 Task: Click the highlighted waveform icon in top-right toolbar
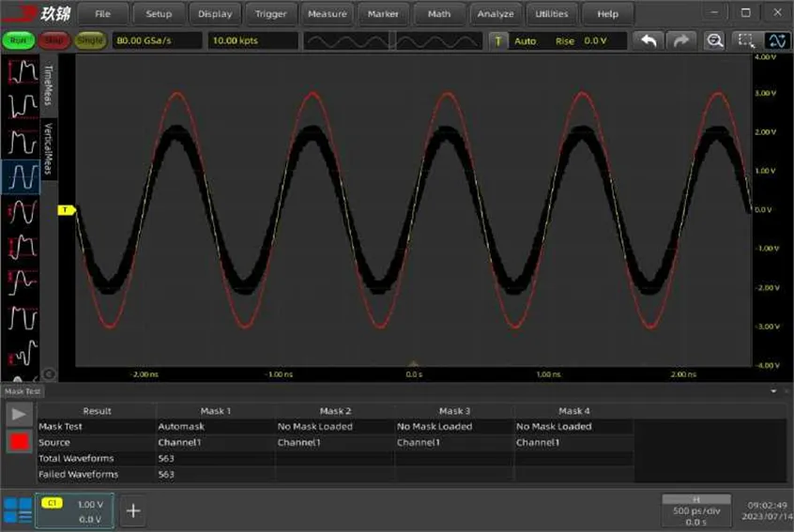[x=777, y=41]
